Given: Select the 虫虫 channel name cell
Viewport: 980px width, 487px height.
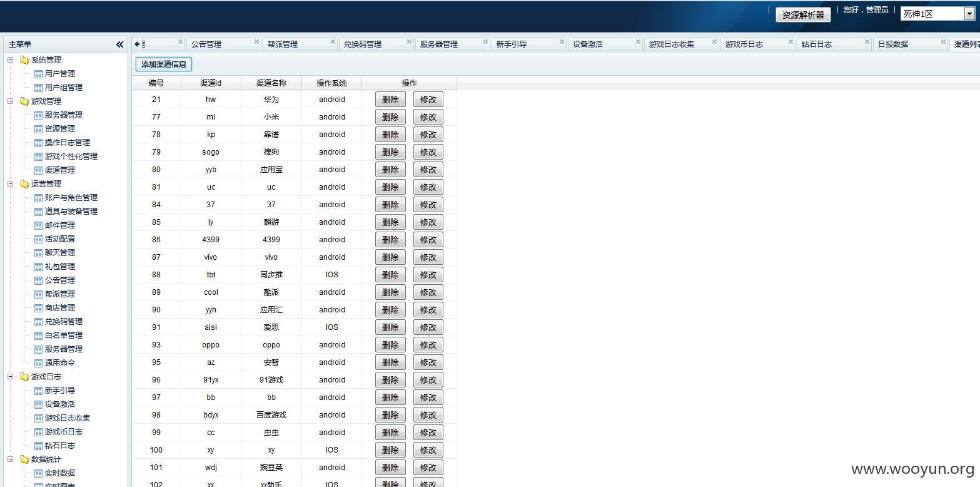Looking at the screenshot, I should coord(271,433).
